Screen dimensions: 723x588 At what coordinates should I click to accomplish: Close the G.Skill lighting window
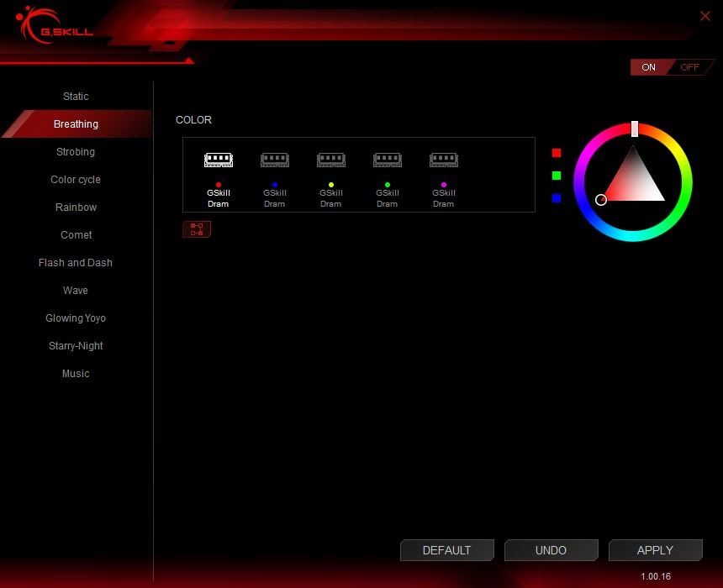[x=705, y=16]
